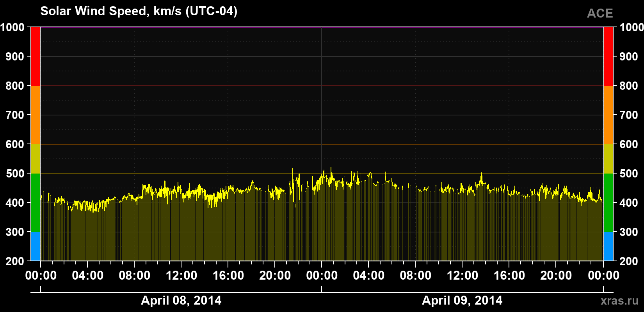This screenshot has width=644, height=312.
Task: Click the 400 label on the left axis
Action: pyautogui.click(x=15, y=203)
